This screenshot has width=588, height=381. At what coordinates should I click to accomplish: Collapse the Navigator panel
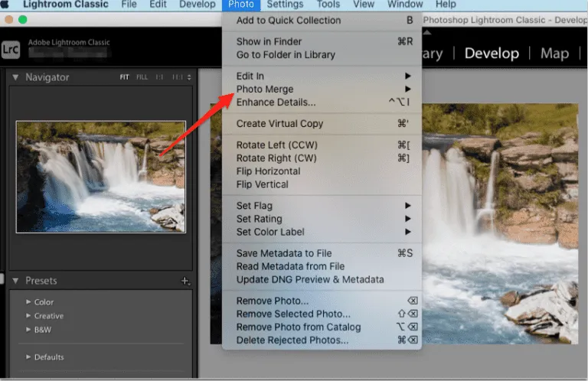[x=15, y=77]
